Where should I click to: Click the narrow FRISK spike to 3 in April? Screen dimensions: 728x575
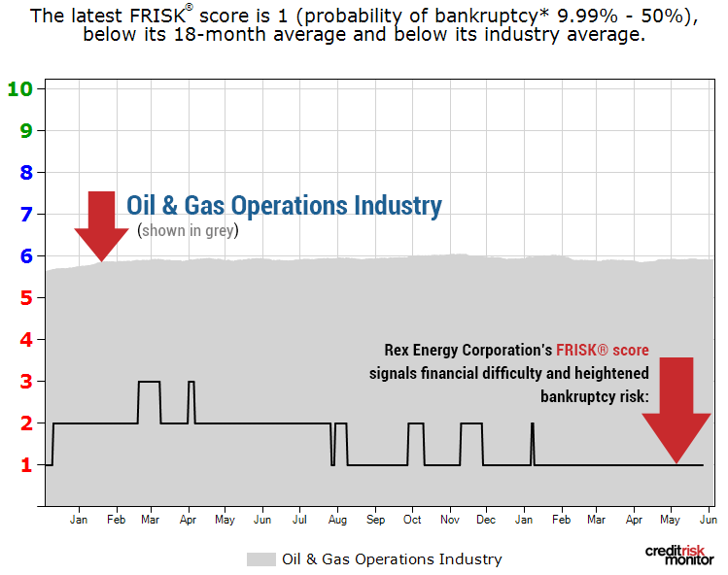point(191,382)
